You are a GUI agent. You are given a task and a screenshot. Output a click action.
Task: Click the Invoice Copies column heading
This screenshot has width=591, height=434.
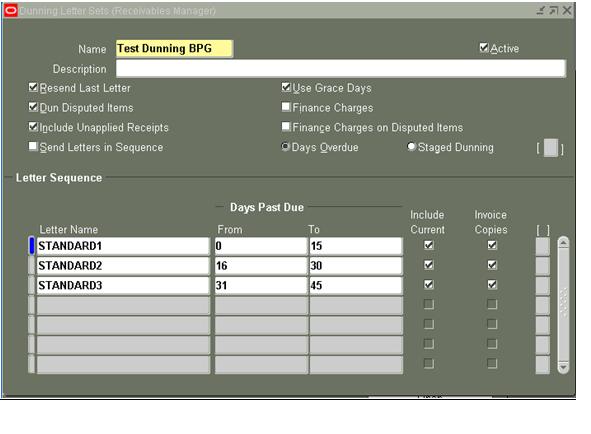pyautogui.click(x=491, y=222)
